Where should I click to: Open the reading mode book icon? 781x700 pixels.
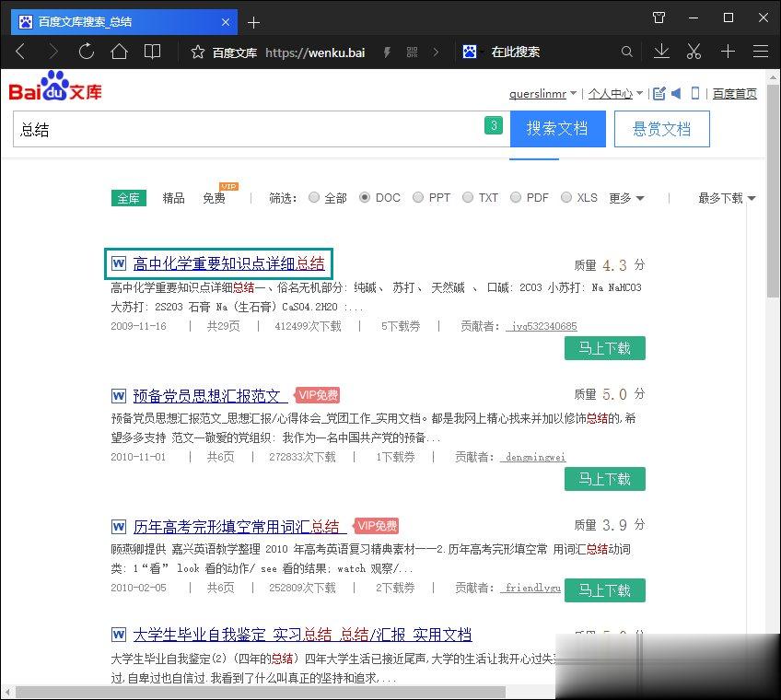click(x=152, y=52)
